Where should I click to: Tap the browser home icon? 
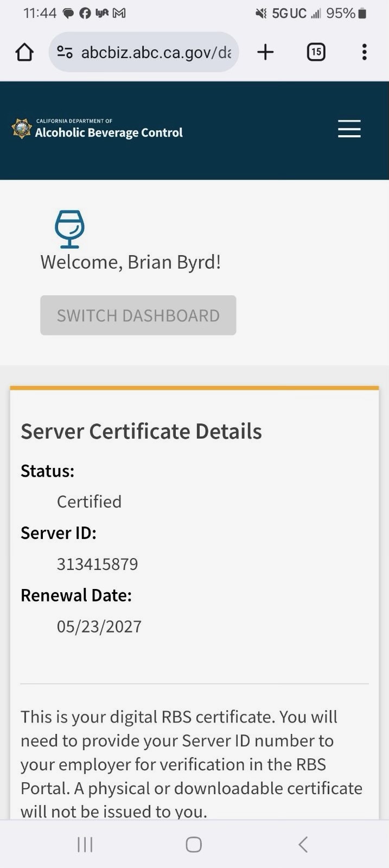click(24, 52)
